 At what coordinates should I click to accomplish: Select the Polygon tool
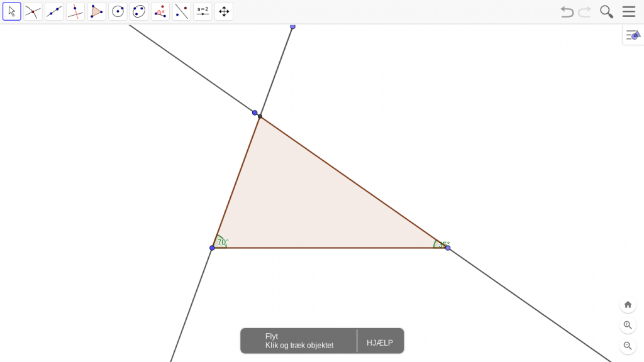tap(96, 11)
